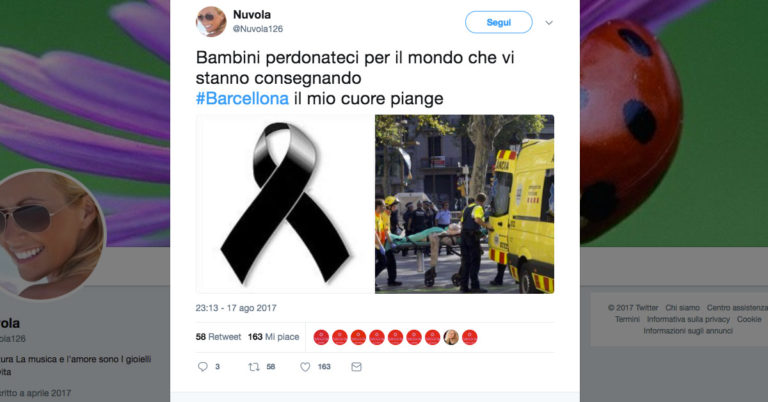Like the tweet with the heart icon
This screenshot has width=768, height=402.
tap(305, 367)
